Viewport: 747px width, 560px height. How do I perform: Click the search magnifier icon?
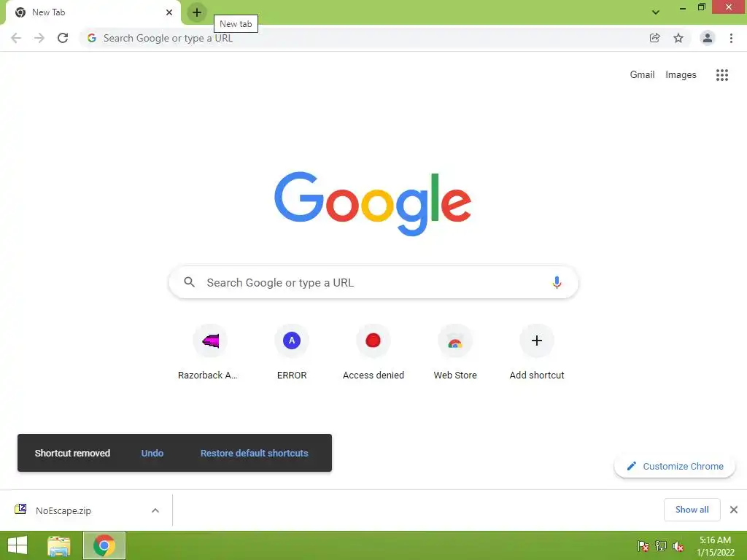(189, 282)
